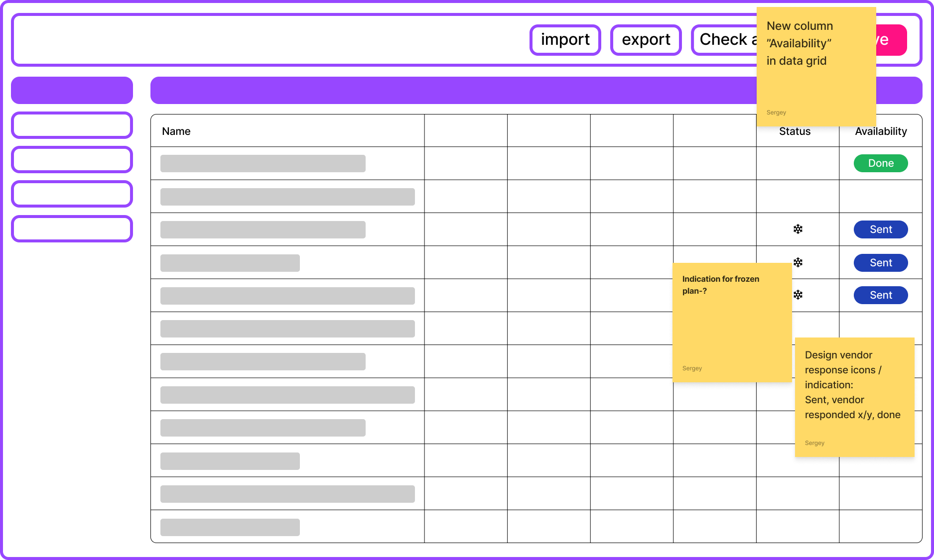Select the topmost snowflake frozen icon
934x560 pixels.
pos(798,229)
